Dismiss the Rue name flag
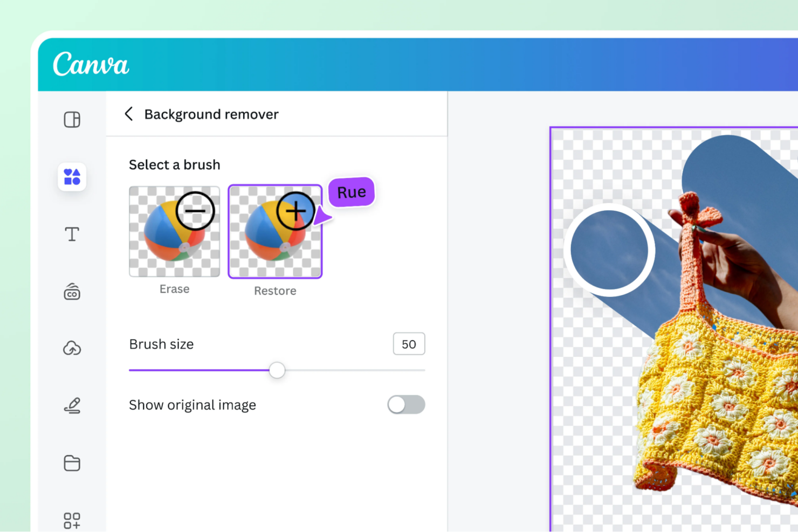This screenshot has height=532, width=798. tap(351, 192)
